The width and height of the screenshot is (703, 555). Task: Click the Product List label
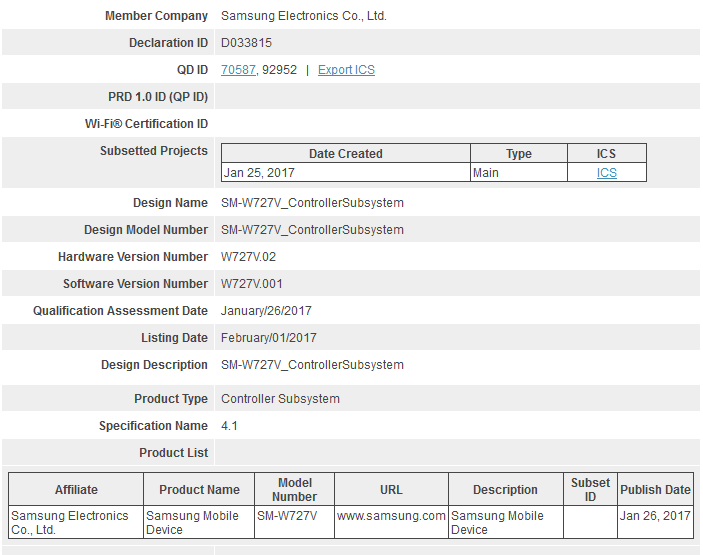(x=174, y=452)
